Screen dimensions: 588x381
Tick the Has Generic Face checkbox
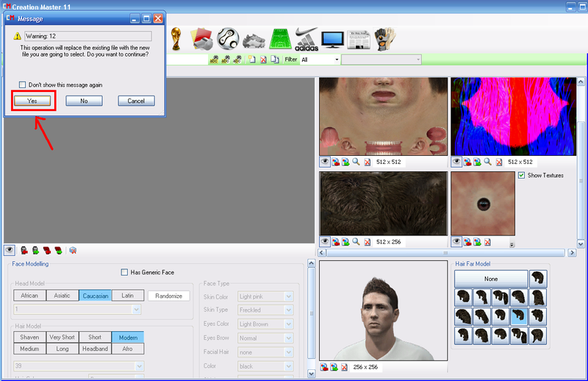pos(124,272)
